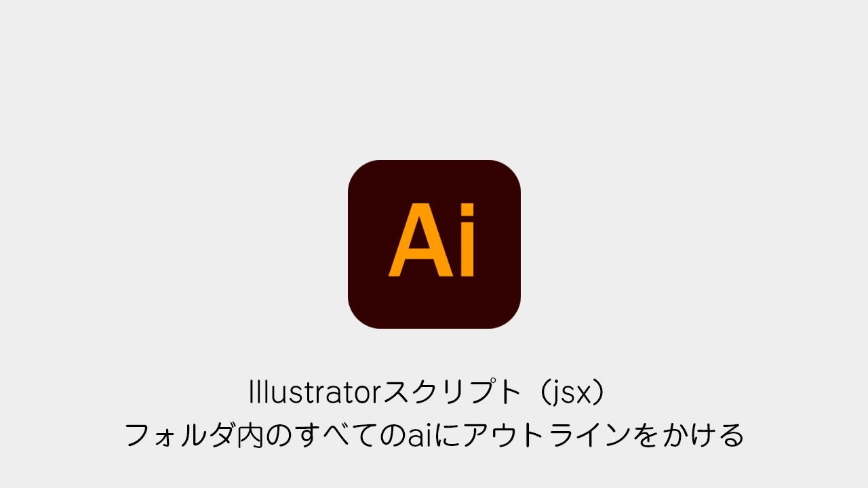The image size is (868, 488).
Task: Click the Adobe Illustrator Ai logo icon
Action: tap(434, 245)
